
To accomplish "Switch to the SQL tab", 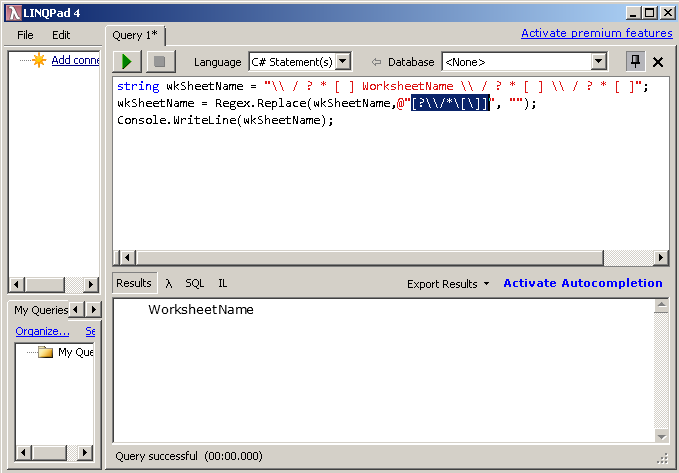I will (x=195, y=284).
